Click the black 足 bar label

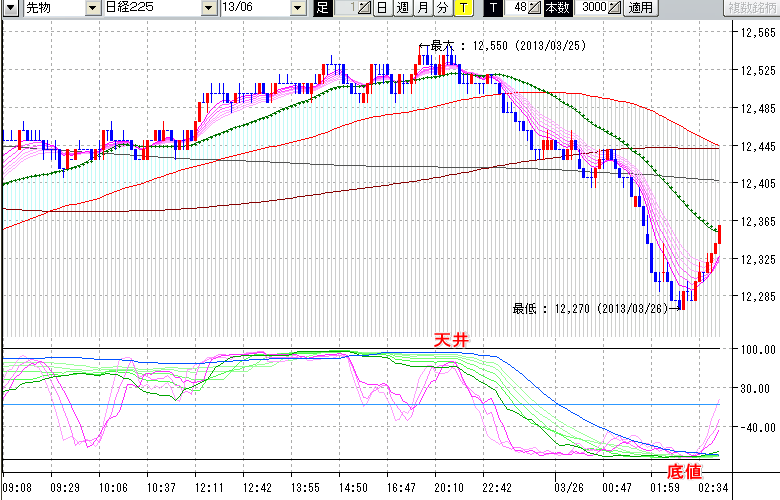[x=322, y=8]
